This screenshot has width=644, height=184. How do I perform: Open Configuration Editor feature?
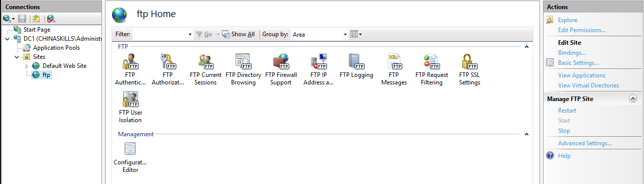(130, 158)
